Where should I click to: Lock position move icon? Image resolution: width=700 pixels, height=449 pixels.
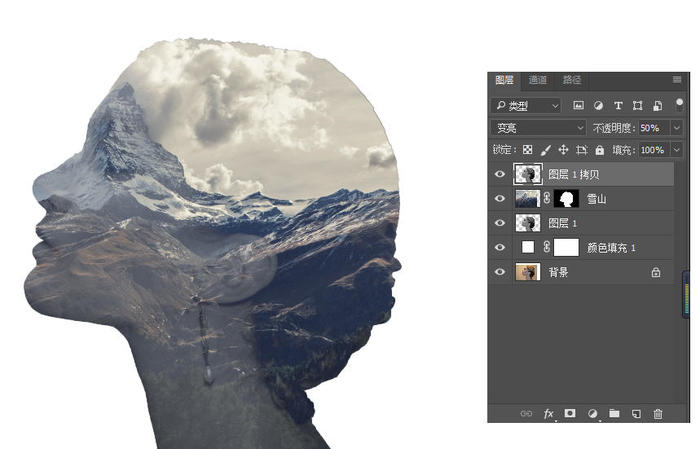563,150
